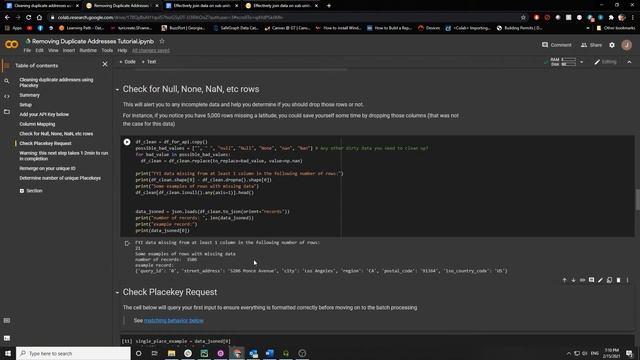Open account avatar menu
The width and height of the screenshot is (640, 360).
tap(627, 45)
